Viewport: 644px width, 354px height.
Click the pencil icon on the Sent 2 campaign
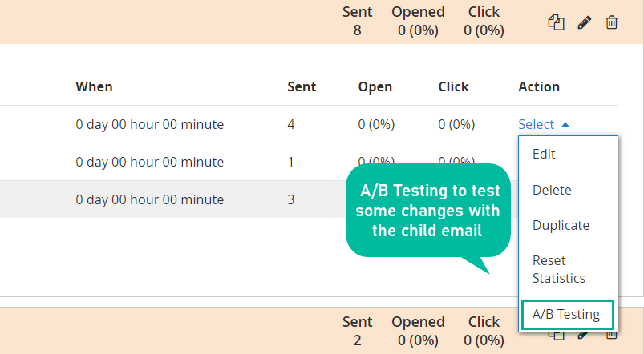click(x=585, y=336)
